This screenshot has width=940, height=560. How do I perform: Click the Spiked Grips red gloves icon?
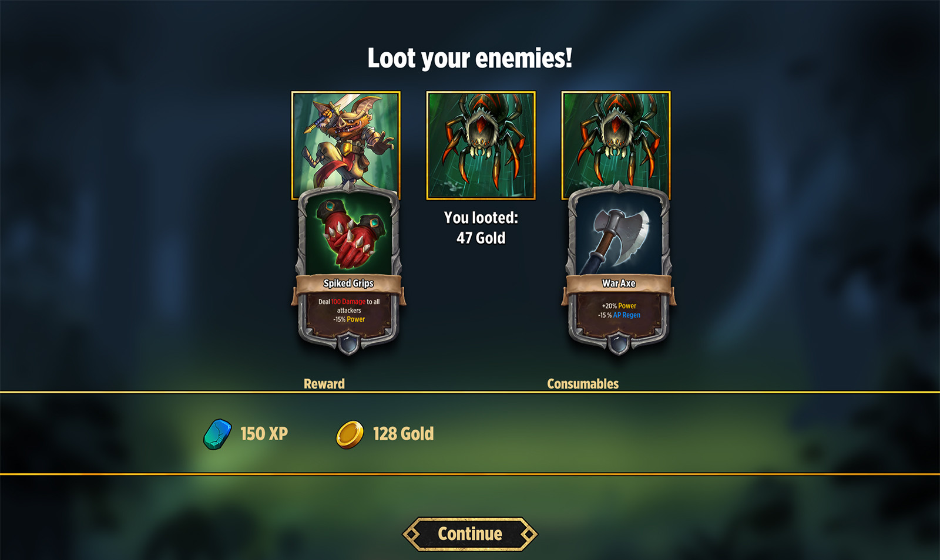click(x=349, y=234)
